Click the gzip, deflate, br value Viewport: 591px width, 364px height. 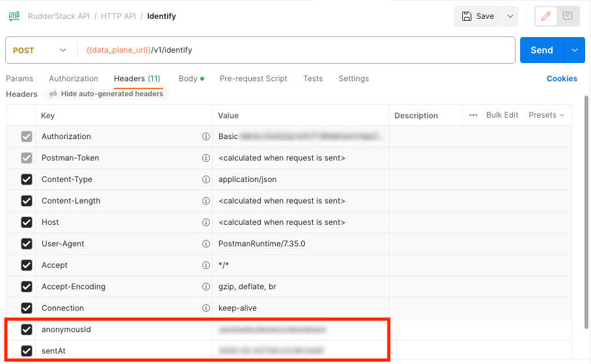pos(247,287)
